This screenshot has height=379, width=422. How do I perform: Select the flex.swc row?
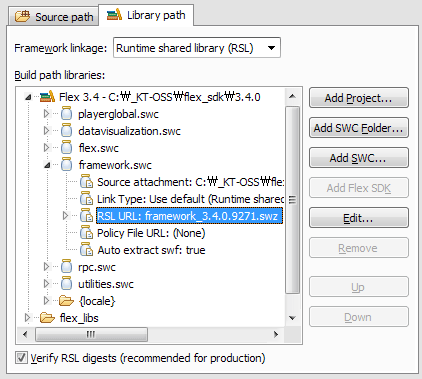coord(99,148)
